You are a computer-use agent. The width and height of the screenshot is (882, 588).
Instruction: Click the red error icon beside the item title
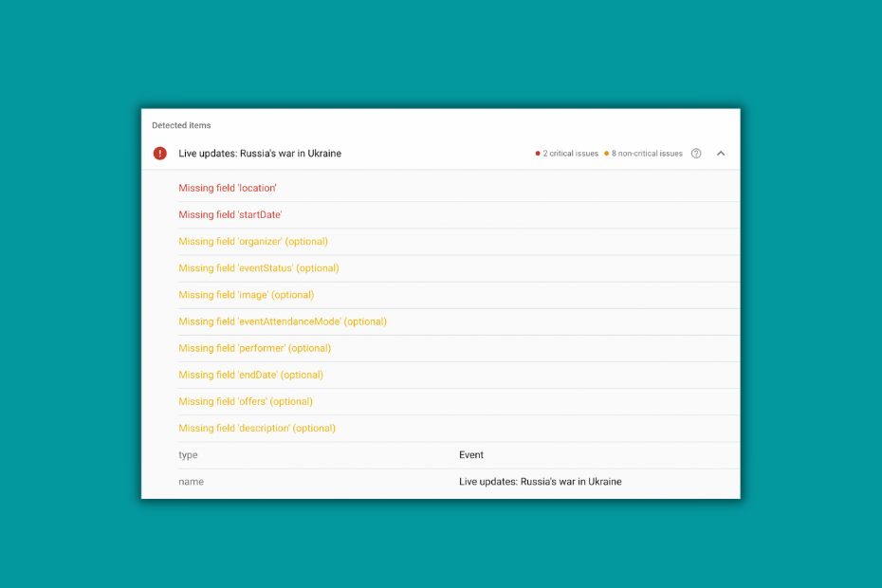pos(159,153)
